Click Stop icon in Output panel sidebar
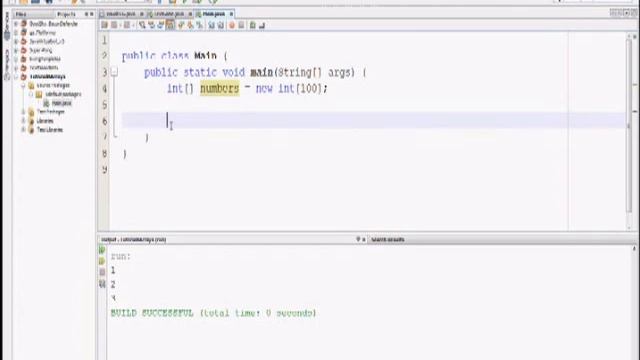640x360 pixels. pos(102,272)
